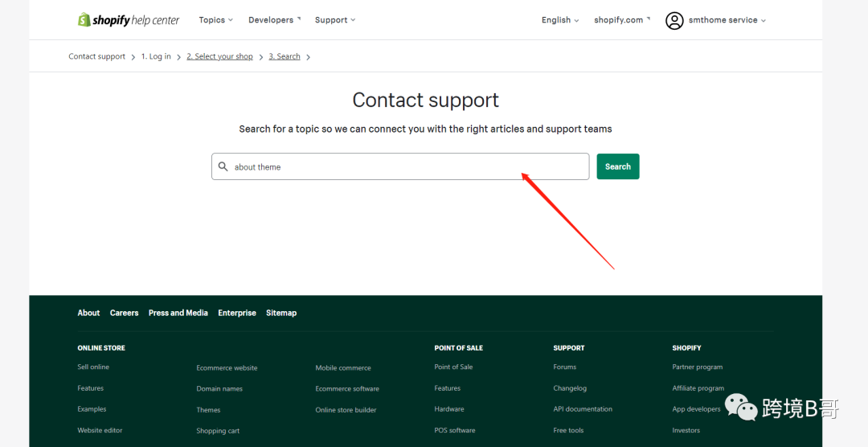The height and width of the screenshot is (447, 868).
Task: Click Online store builder footer link
Action: (346, 410)
